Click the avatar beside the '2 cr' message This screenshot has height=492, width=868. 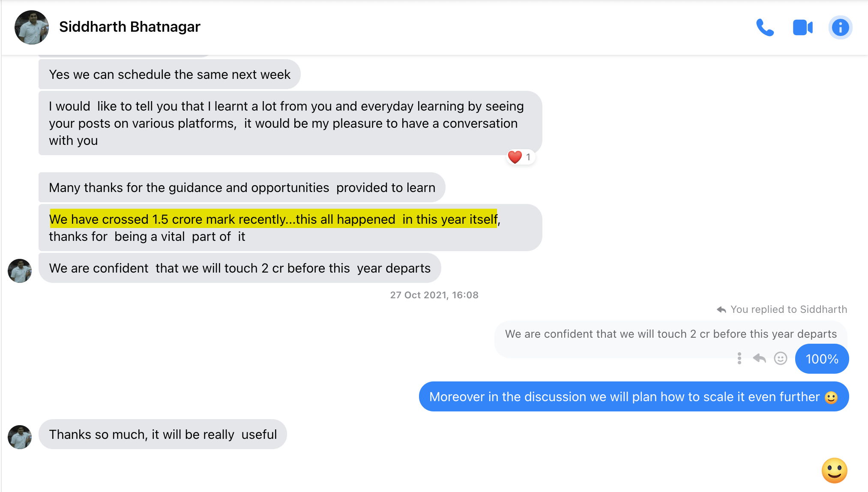tap(20, 270)
